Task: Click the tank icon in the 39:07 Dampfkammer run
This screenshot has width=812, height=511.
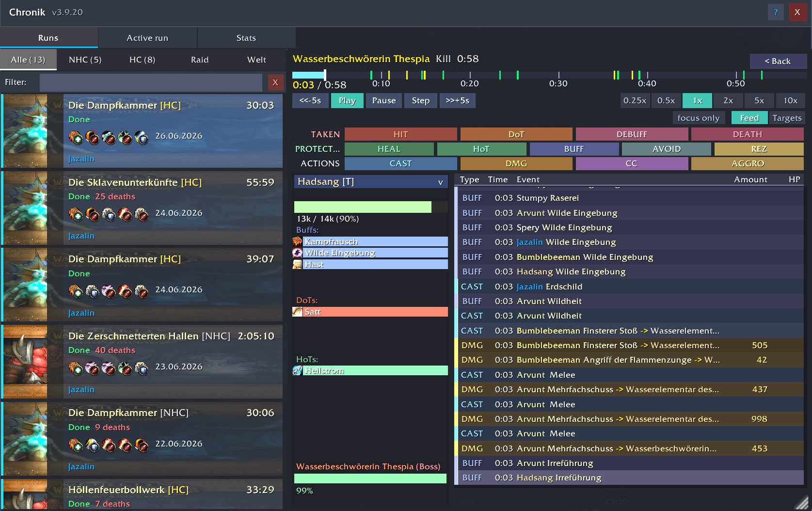Action: pos(92,291)
